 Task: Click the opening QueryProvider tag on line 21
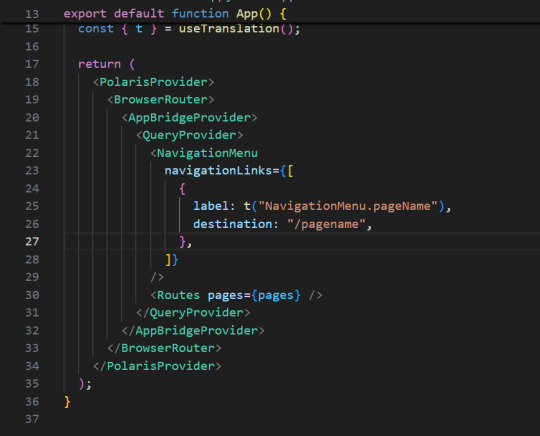[x=189, y=135]
